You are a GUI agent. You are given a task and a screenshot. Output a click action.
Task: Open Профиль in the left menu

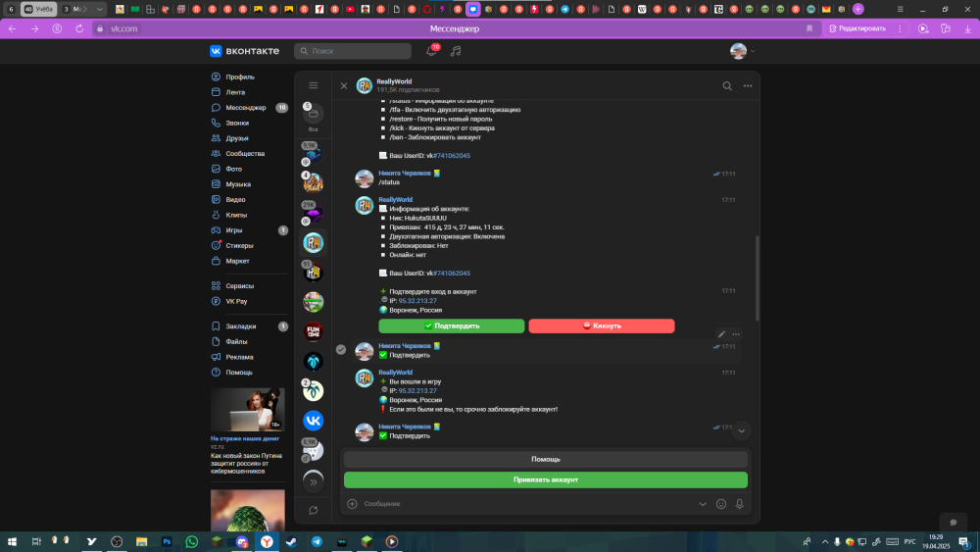(x=240, y=76)
